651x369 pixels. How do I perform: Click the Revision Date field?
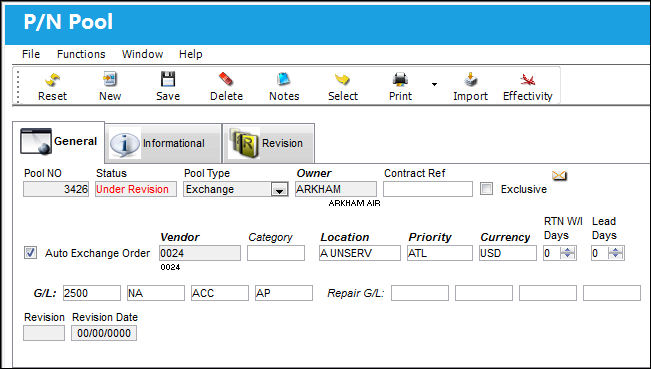(x=104, y=333)
